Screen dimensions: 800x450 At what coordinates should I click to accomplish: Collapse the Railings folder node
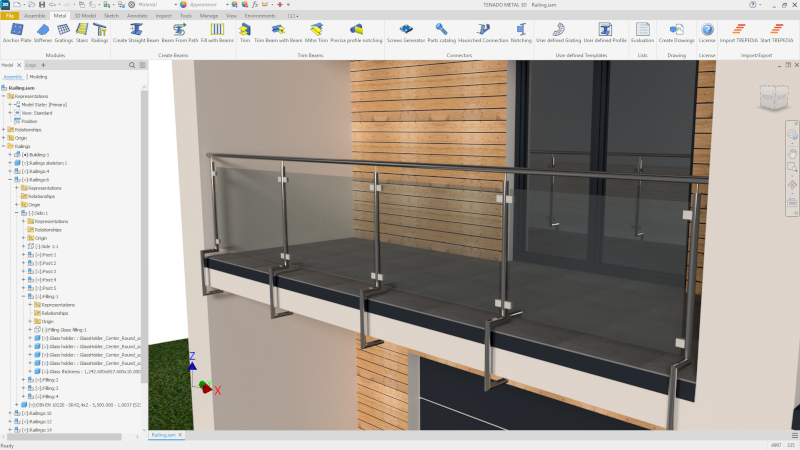click(x=4, y=146)
